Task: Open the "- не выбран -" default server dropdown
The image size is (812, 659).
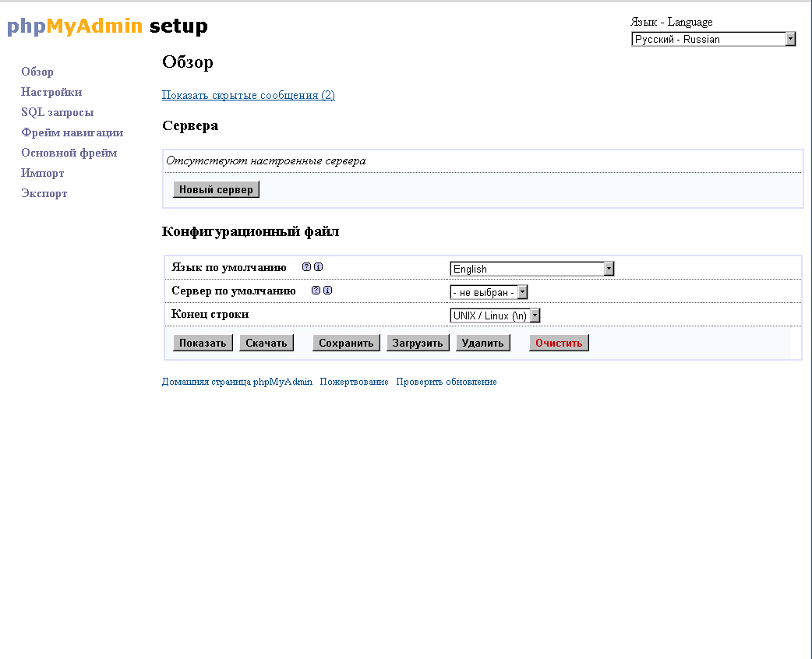Action: (489, 292)
